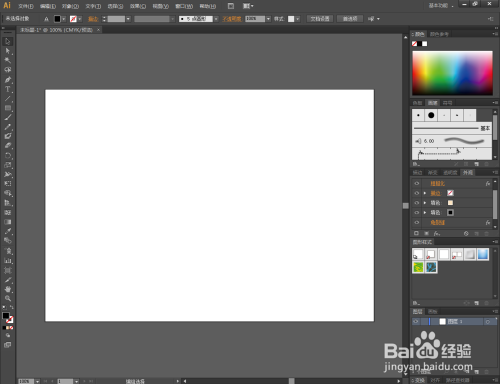
Task: Toggle visibility of the last Appearance effect row
Action: pyautogui.click(x=417, y=222)
